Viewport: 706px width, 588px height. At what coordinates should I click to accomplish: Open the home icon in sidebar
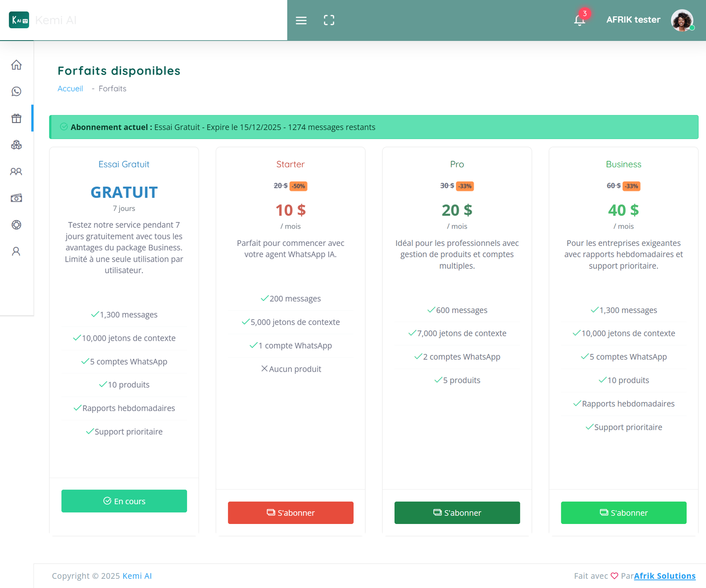coord(16,65)
